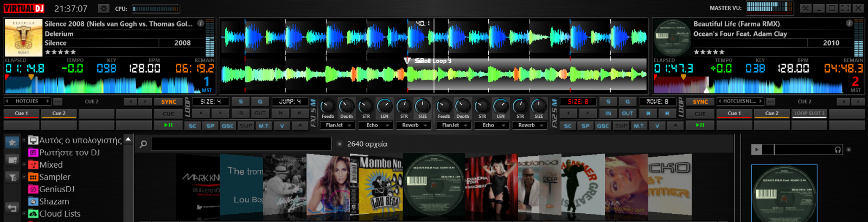Adjust the left FX1 Echo LEN knob
The image size is (868, 222).
[384, 106]
